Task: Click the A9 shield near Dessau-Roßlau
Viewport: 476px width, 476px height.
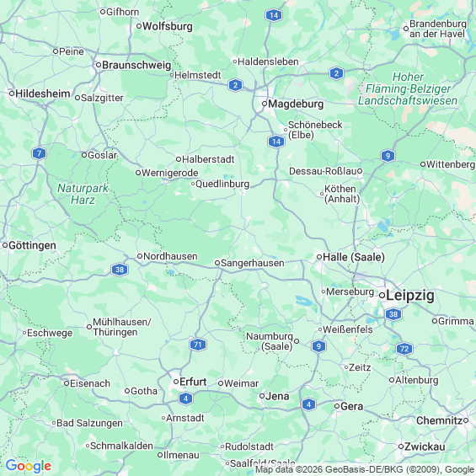Action: click(x=388, y=156)
